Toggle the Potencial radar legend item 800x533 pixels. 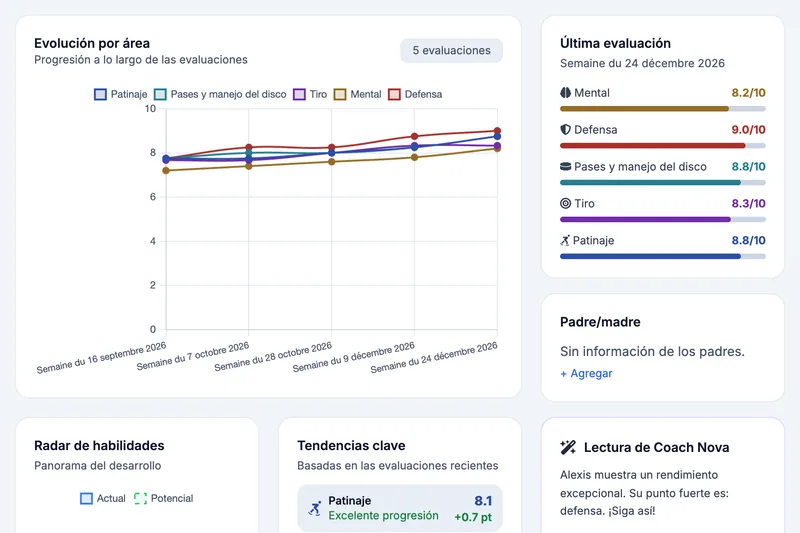pos(164,498)
